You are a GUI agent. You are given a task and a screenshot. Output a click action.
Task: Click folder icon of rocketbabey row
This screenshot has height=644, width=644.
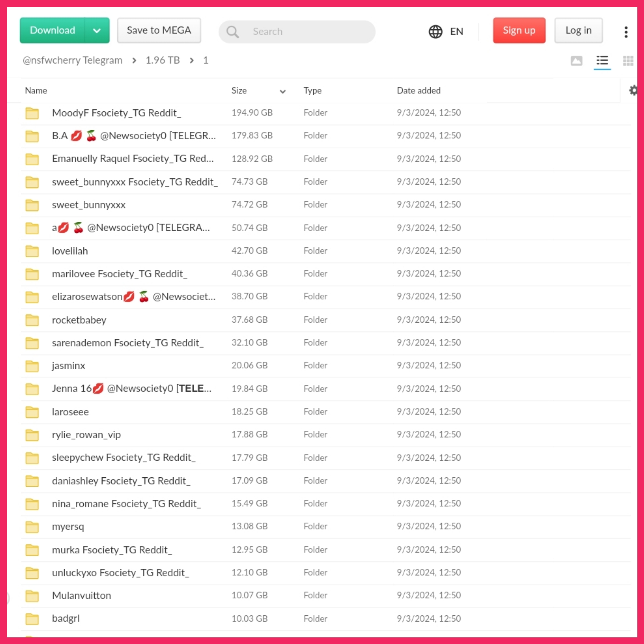[x=32, y=320]
